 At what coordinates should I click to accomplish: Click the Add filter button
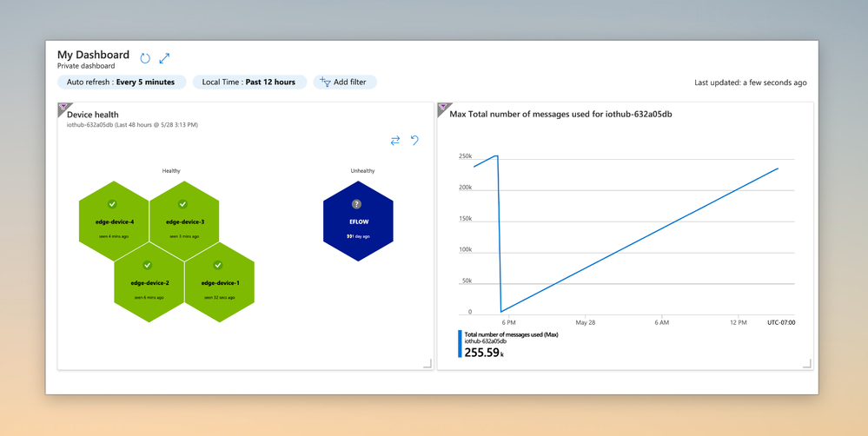pos(345,82)
